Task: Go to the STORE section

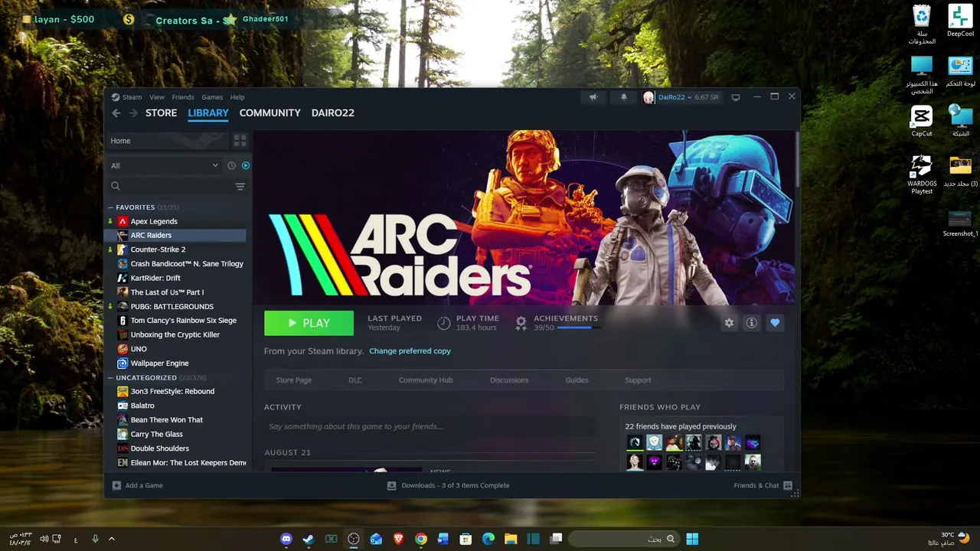Action: 162,112
